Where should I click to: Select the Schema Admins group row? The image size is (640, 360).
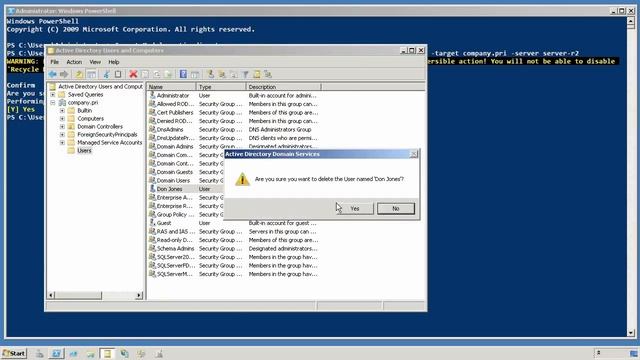click(233, 249)
